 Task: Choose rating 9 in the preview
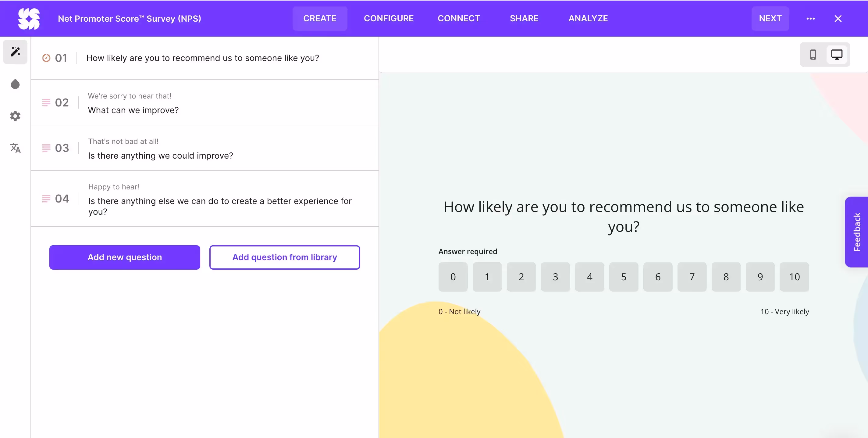click(760, 277)
